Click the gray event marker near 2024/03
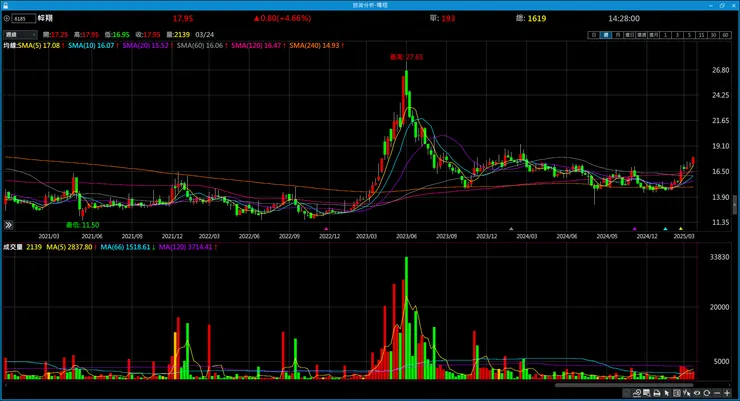The height and width of the screenshot is (401, 740). [511, 229]
